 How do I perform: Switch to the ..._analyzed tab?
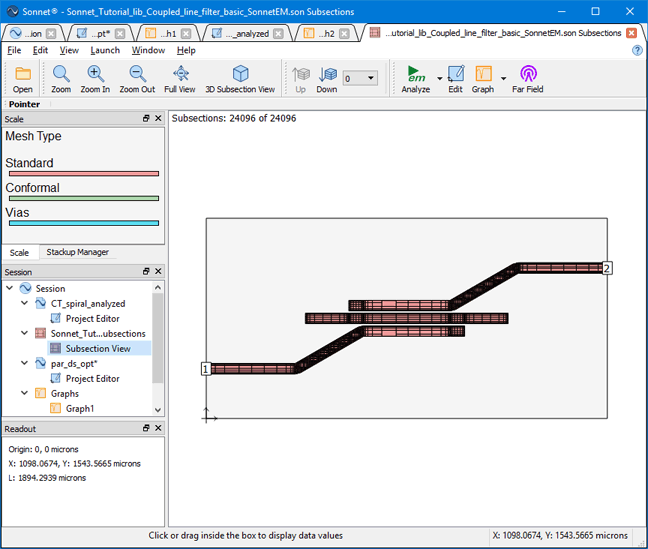(x=247, y=33)
